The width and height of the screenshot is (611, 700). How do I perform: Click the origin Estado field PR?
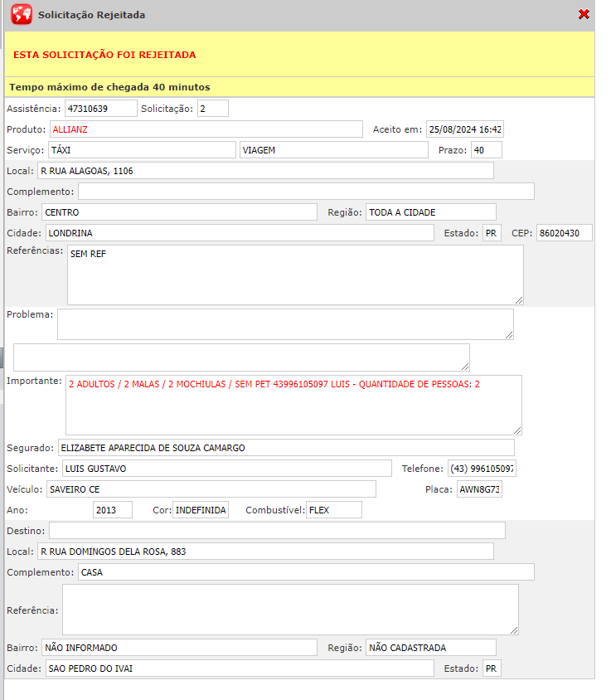coord(492,233)
